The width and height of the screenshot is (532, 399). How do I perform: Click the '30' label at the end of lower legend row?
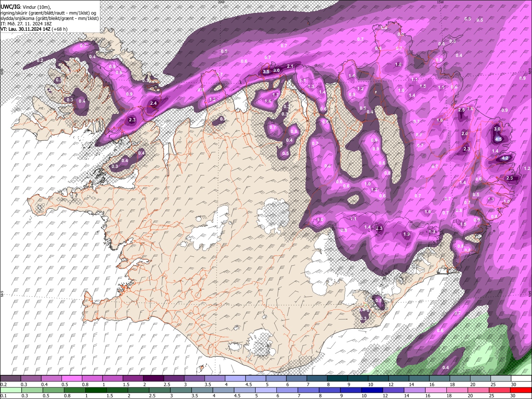pos(514,396)
